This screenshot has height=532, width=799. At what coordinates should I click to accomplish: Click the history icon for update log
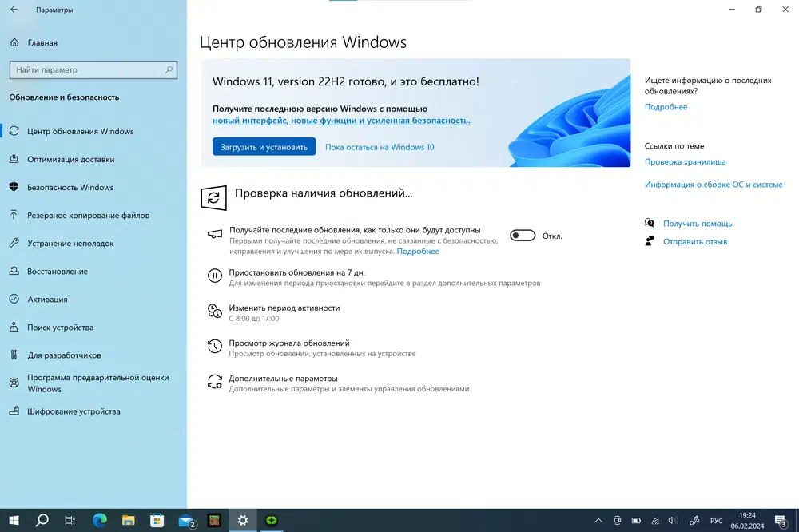point(214,347)
